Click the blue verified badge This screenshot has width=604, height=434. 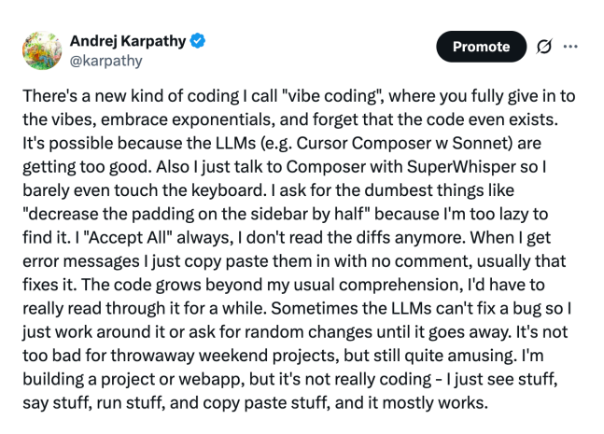[x=198, y=41]
